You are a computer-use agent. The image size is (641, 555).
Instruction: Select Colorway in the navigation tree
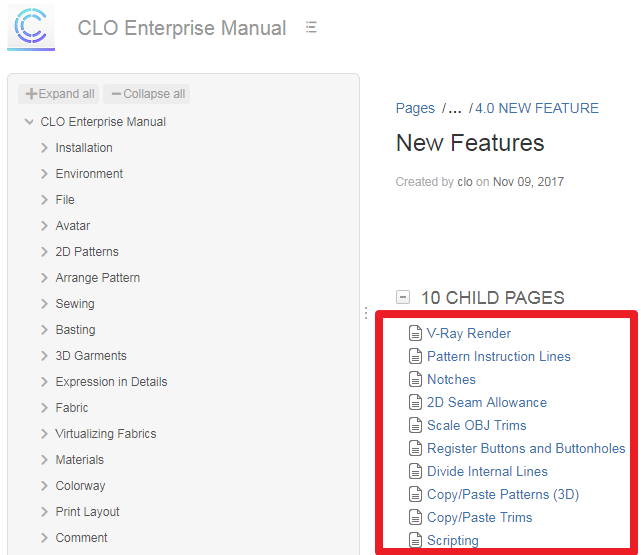pyautogui.click(x=80, y=486)
